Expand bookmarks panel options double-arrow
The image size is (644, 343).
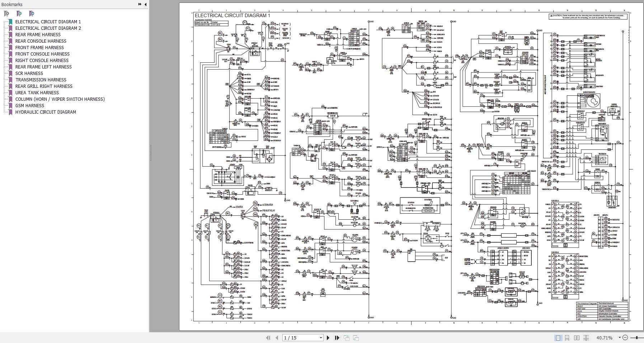140,4
